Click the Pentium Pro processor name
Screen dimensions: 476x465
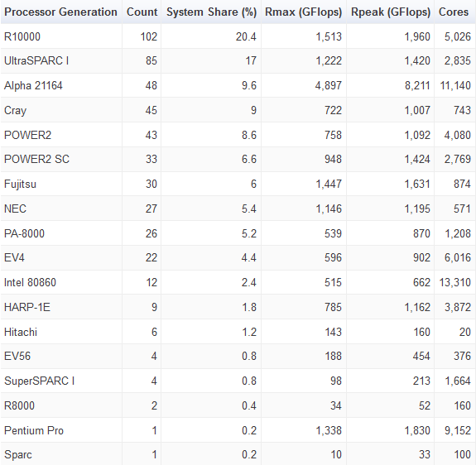[34, 431]
